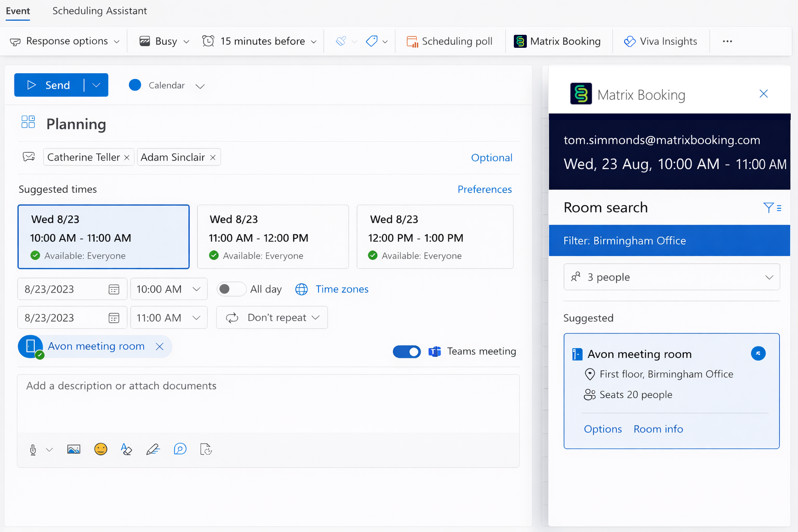This screenshot has height=532, width=798.
Task: Create a Scheduling poll
Action: pos(450,41)
